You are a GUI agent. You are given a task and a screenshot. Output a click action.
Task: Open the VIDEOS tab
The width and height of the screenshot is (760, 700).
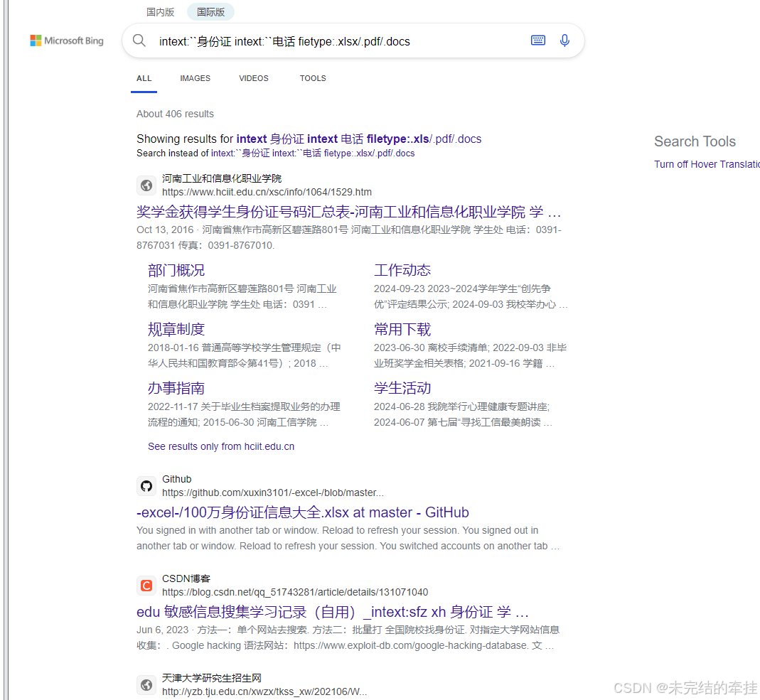[254, 78]
